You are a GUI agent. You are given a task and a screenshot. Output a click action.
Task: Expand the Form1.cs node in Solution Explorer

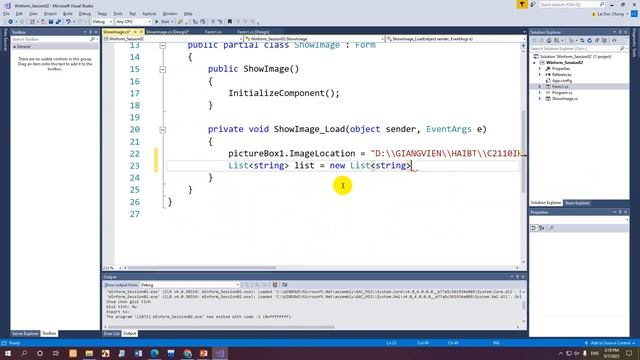coord(540,87)
